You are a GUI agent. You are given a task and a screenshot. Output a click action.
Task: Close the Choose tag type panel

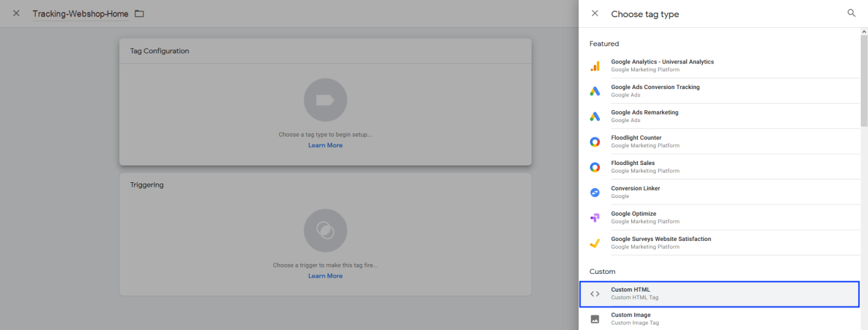pos(595,13)
